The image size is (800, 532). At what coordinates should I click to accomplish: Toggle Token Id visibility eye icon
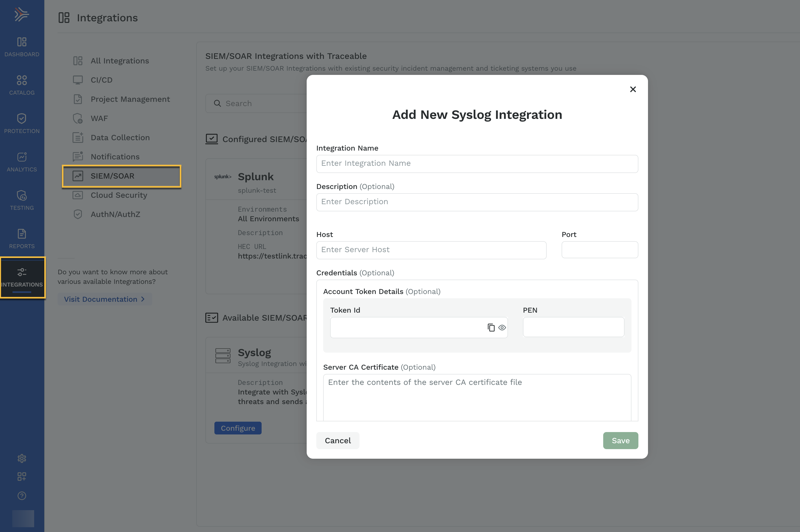pos(502,327)
